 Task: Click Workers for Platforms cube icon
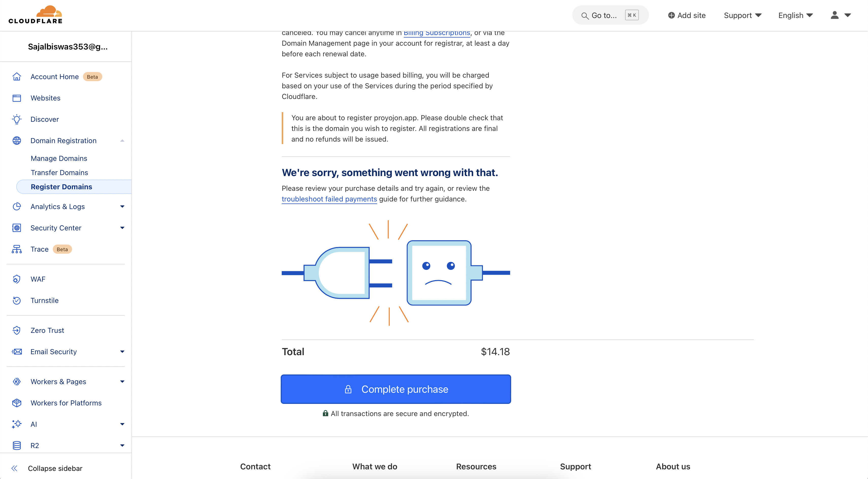[x=16, y=403]
